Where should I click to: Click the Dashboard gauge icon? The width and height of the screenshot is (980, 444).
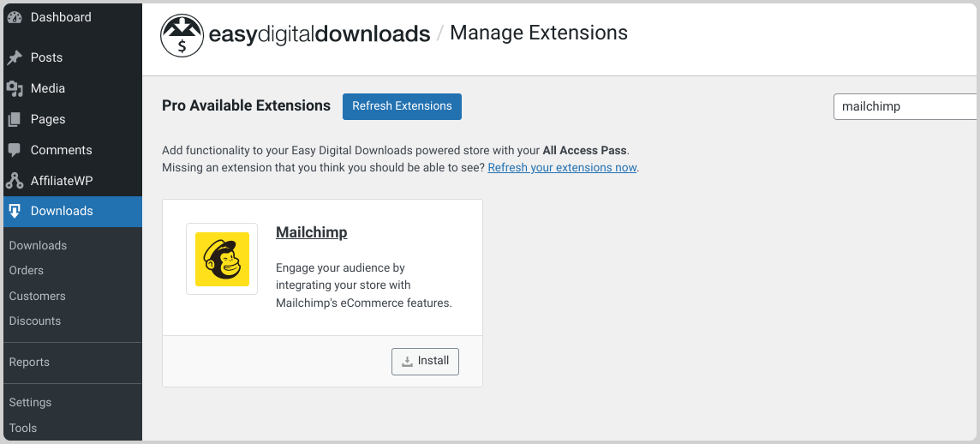[15, 17]
